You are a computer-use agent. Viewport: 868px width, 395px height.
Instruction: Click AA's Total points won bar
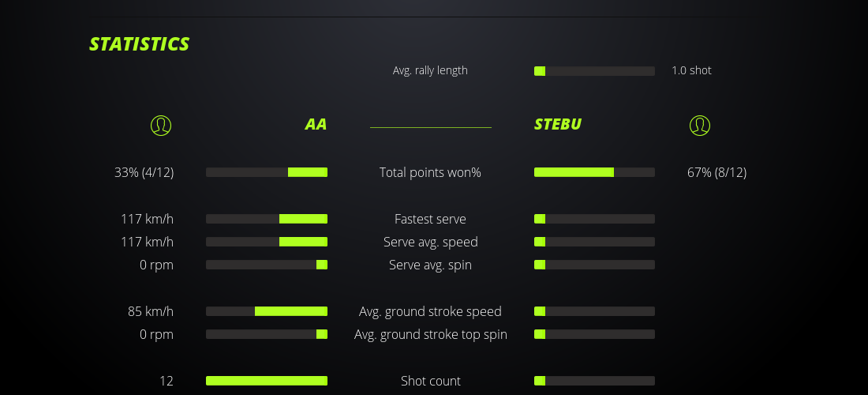(x=267, y=172)
